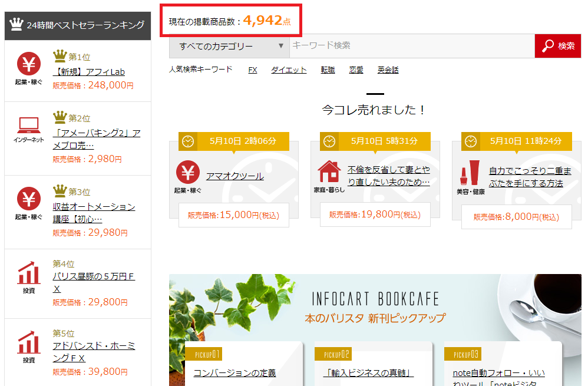588x386 pixels.
Task: Open the アマオクツール link
Action: coord(235,176)
